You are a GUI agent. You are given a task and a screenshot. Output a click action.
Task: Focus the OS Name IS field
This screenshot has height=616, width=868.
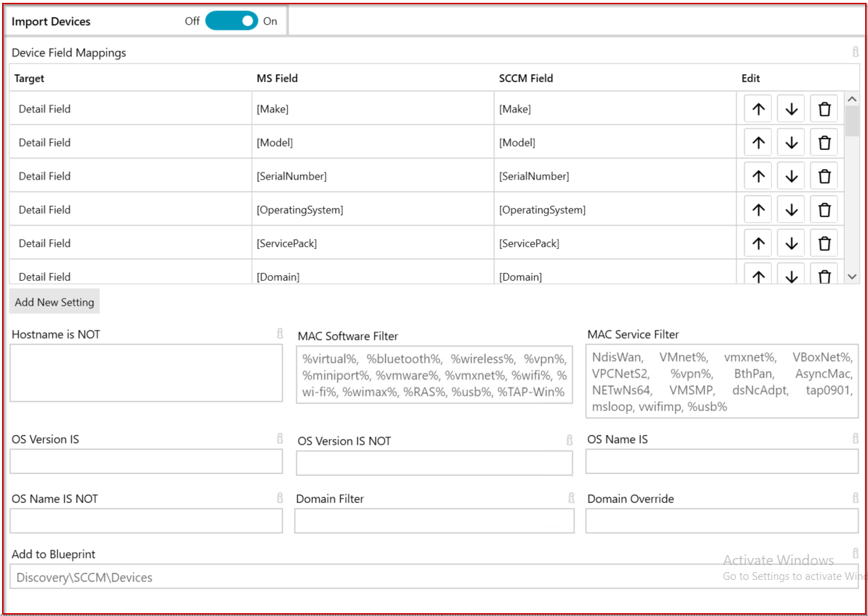[722, 461]
